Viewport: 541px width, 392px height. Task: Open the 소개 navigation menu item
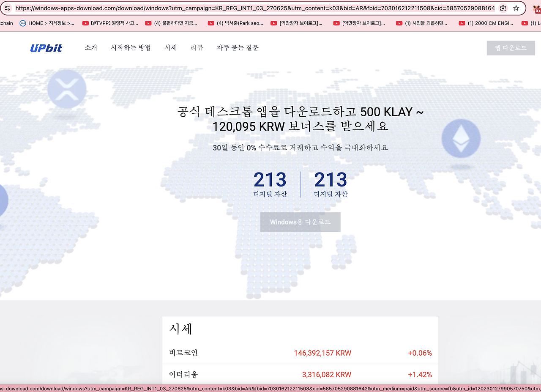tap(90, 48)
